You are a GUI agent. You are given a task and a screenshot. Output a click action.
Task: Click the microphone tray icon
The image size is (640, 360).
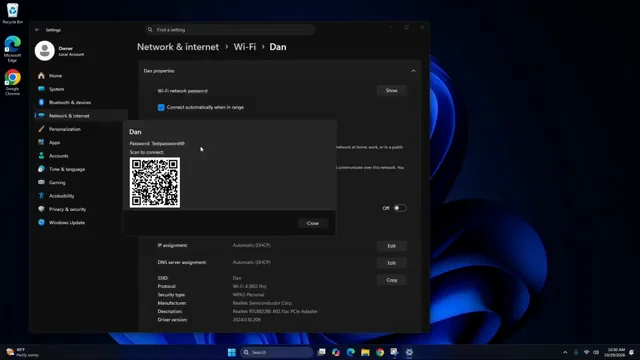point(576,352)
